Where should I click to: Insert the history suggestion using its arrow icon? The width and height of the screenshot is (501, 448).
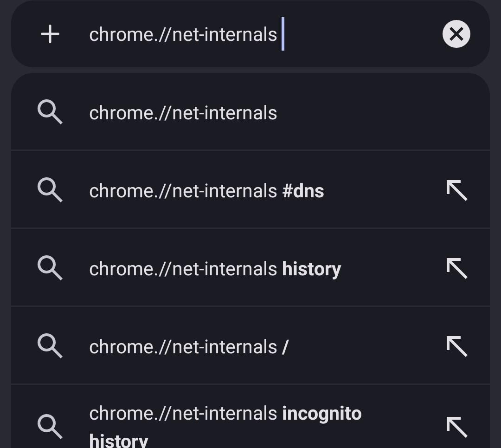(456, 268)
